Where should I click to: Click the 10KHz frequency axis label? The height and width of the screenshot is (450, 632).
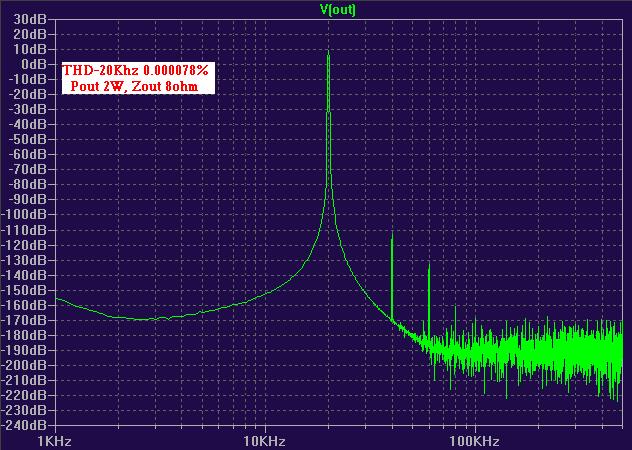(265, 441)
